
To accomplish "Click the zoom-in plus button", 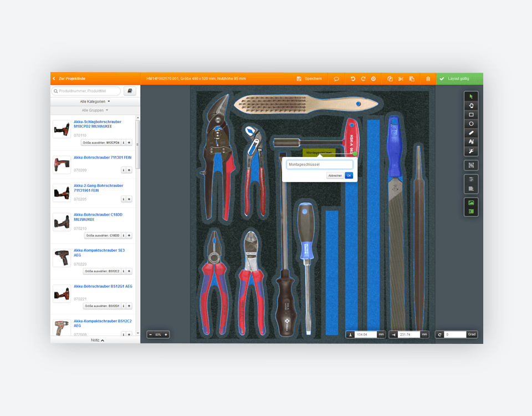I will 166,334.
